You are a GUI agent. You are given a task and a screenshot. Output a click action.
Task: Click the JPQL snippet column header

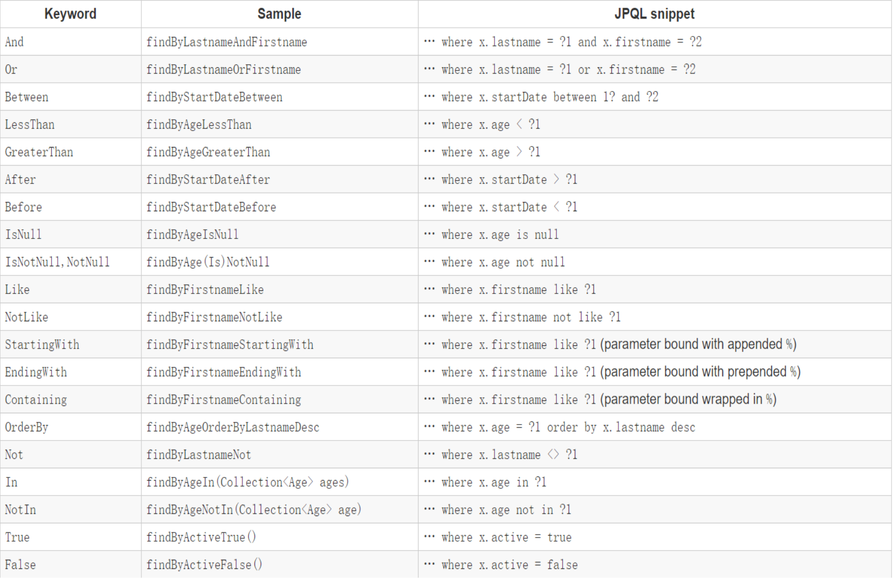(x=654, y=14)
